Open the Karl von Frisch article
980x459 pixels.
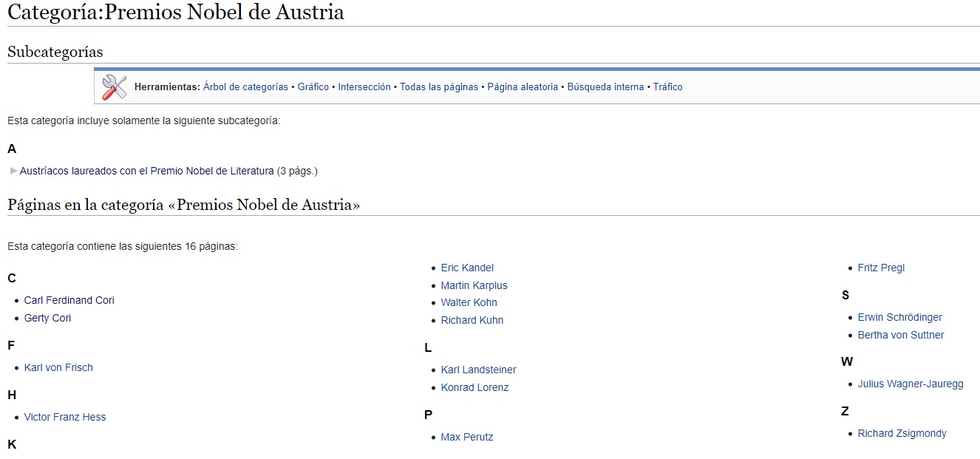pos(58,367)
